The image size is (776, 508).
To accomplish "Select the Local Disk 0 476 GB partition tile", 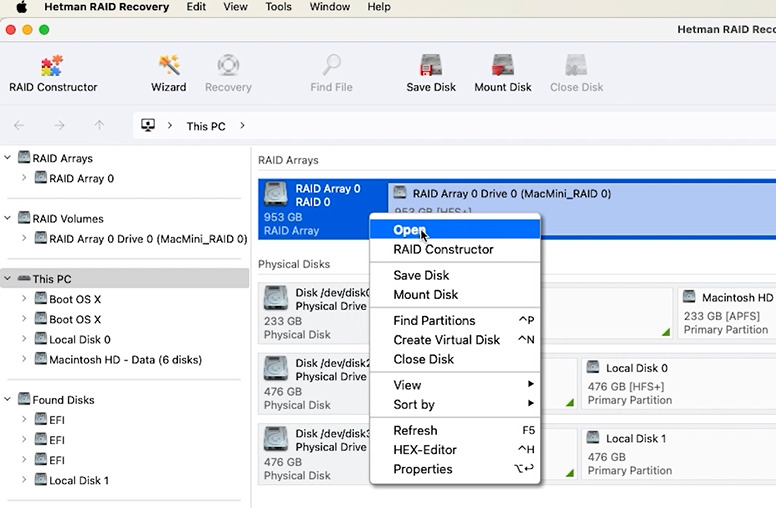I will [679, 384].
